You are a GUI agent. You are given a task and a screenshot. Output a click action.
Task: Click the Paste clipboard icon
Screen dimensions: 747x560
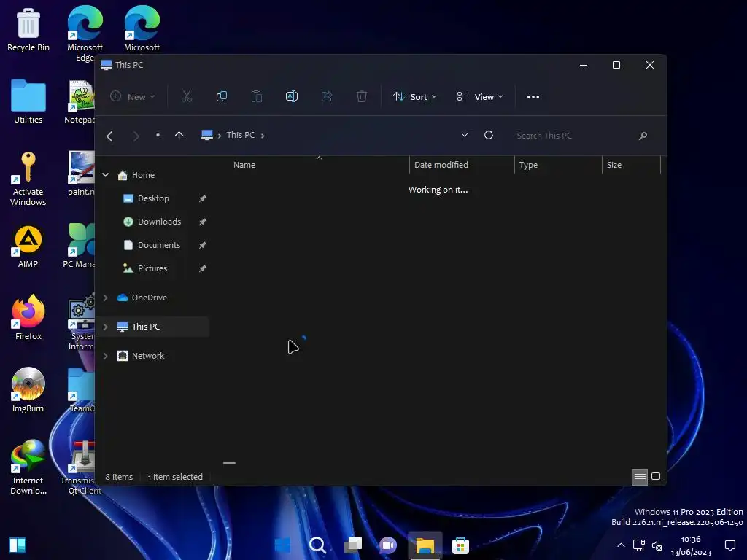pos(257,97)
